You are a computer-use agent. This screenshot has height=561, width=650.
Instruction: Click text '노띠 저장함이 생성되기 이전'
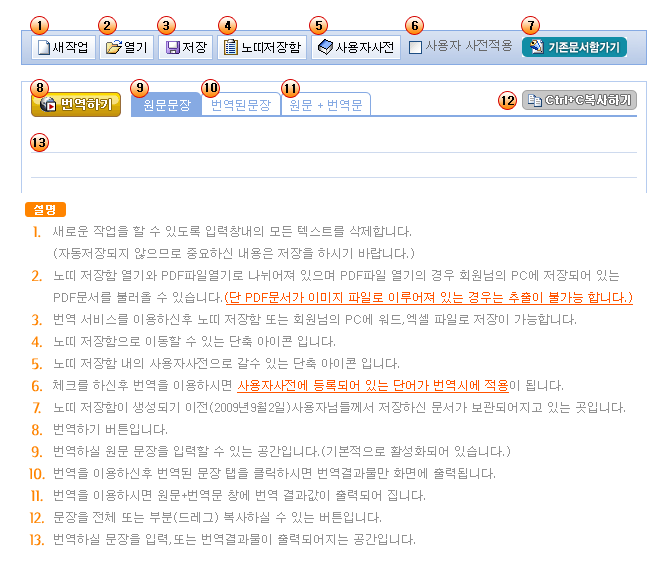[x=131, y=407]
